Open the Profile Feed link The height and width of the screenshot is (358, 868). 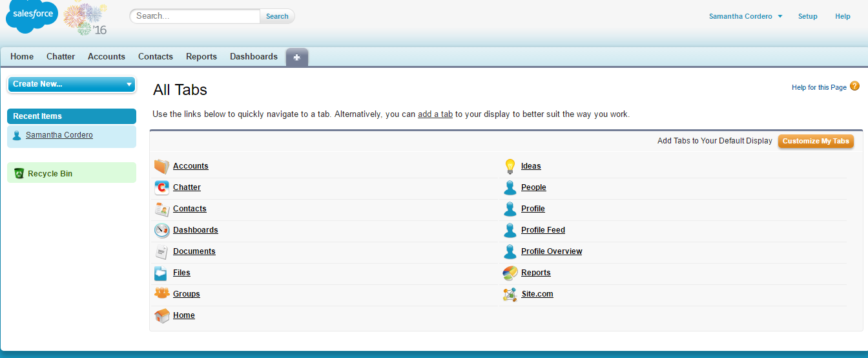click(x=543, y=230)
